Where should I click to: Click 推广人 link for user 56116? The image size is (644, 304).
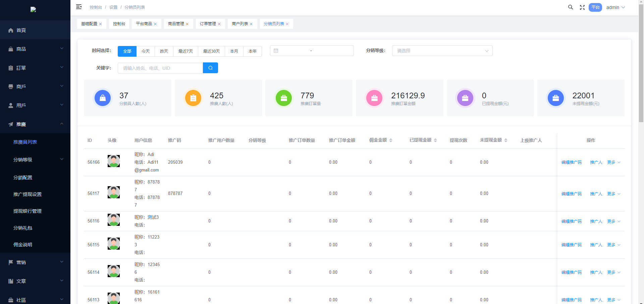point(596,221)
